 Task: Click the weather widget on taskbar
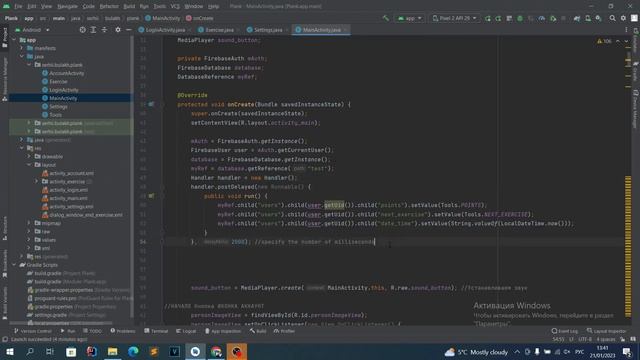(476, 352)
